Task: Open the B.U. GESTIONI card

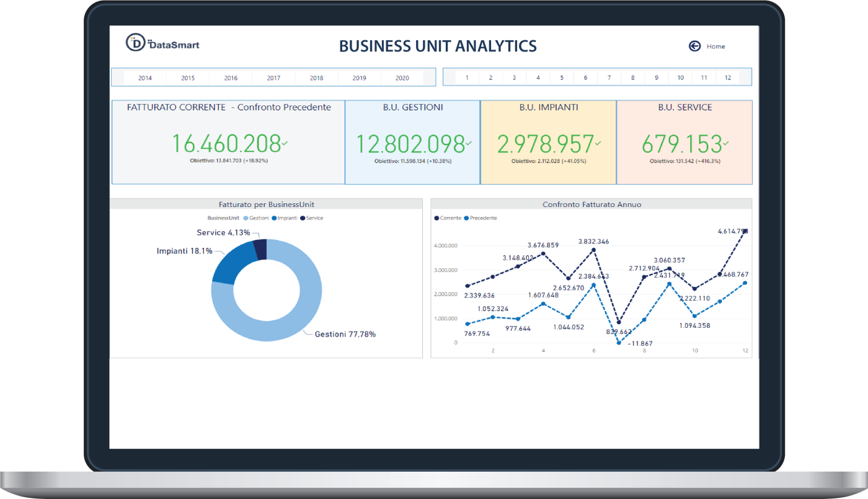Action: [412, 143]
